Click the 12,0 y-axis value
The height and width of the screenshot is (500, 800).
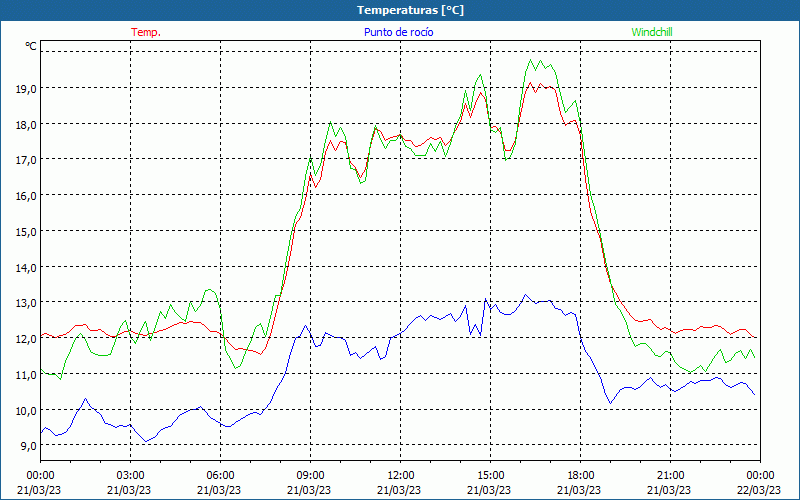tap(26, 338)
